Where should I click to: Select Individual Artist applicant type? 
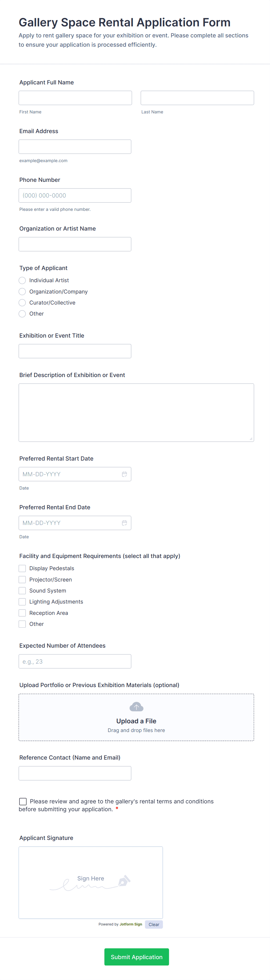point(22,280)
